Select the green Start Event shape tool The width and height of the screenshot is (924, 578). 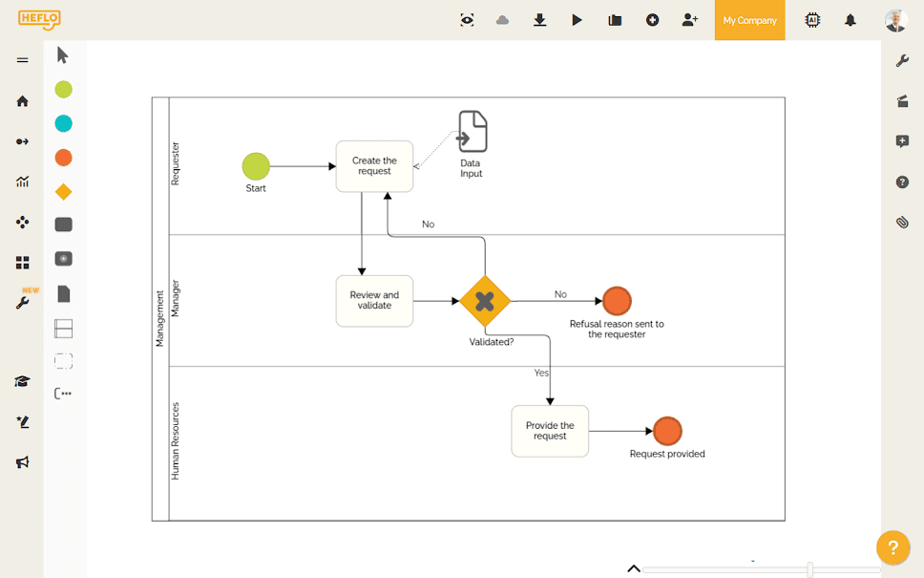[63, 89]
